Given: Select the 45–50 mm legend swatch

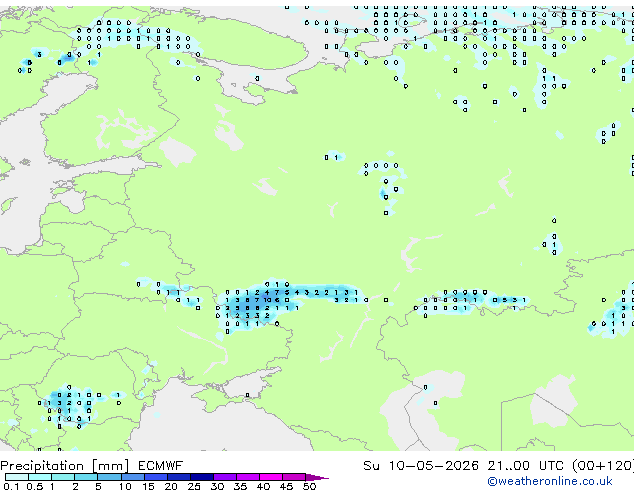Looking at the screenshot, I should pos(294,477).
